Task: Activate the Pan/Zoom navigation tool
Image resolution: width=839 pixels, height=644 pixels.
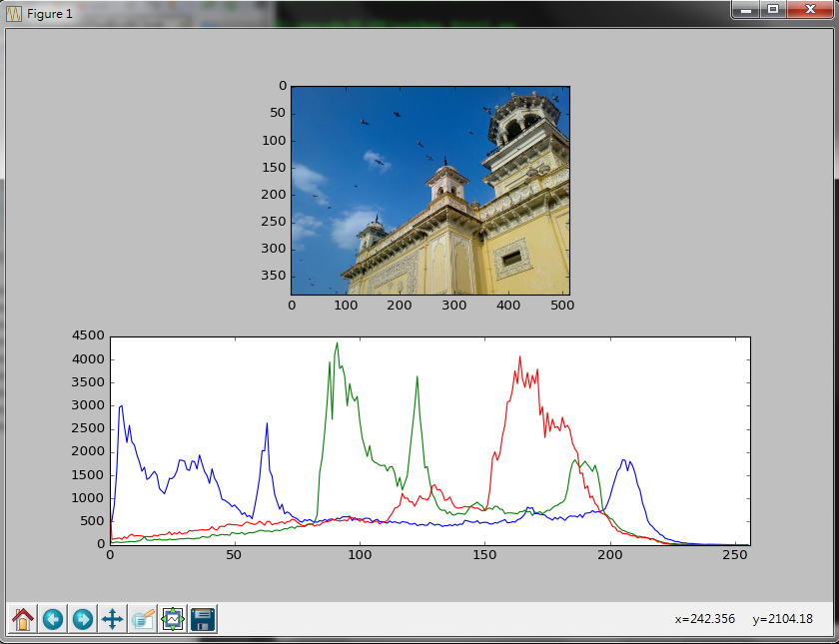Action: (x=112, y=619)
